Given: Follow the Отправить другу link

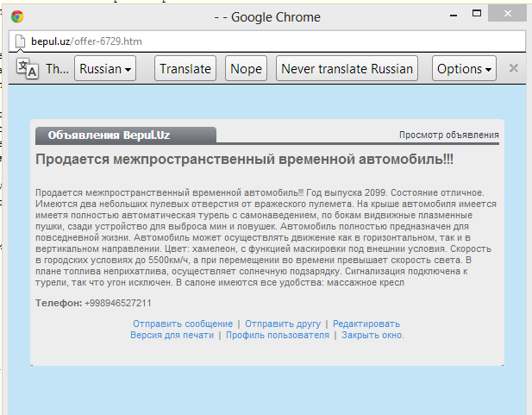Looking at the screenshot, I should tap(283, 324).
